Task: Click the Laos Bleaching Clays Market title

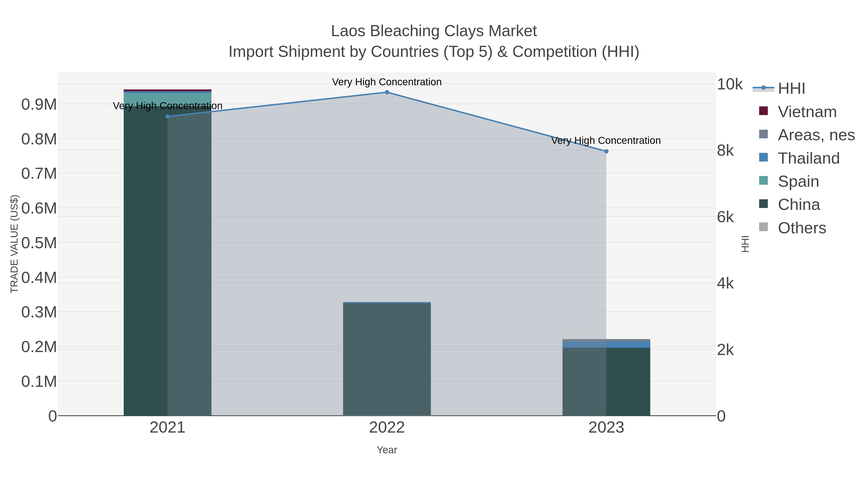Action: (x=434, y=31)
